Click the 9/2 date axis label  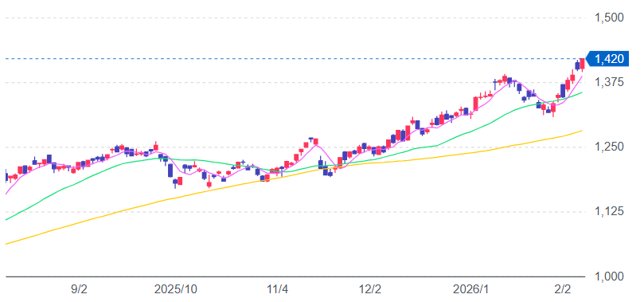point(79,290)
